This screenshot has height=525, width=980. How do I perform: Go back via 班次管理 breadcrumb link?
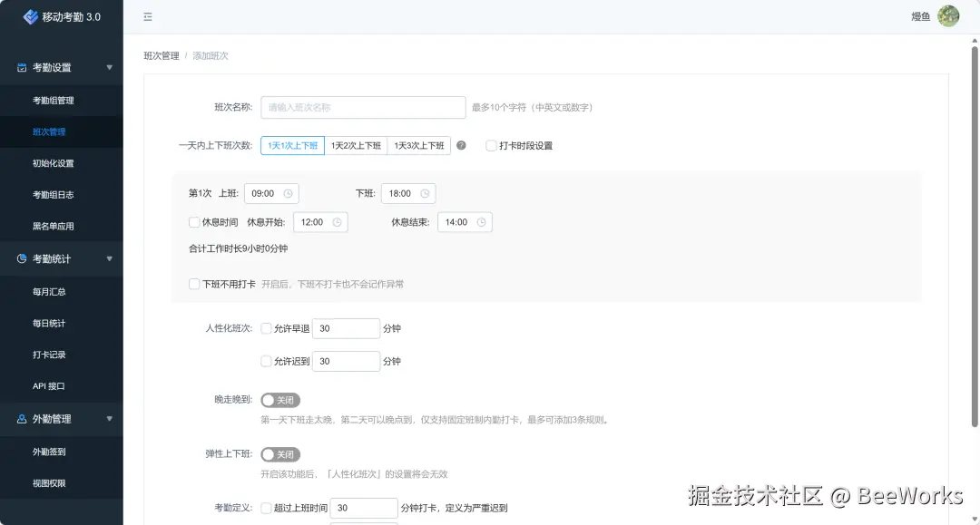pos(162,55)
